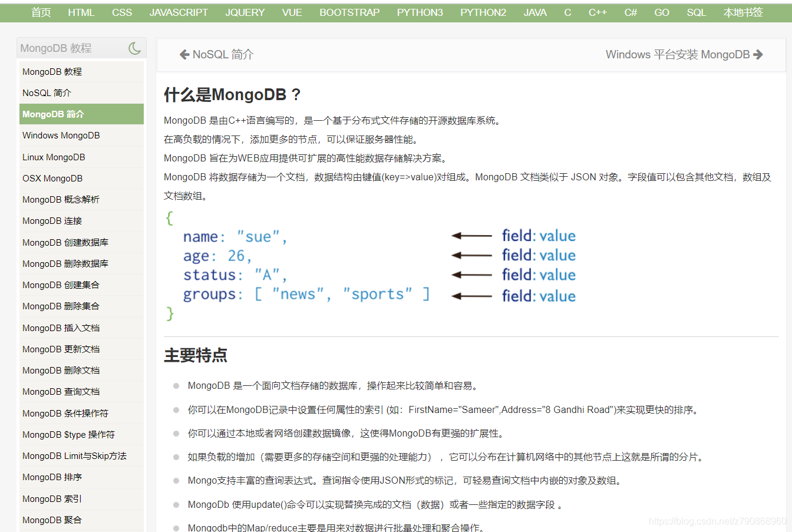Open MongoDB 索引 sidebar item
792x532 pixels.
(81, 499)
